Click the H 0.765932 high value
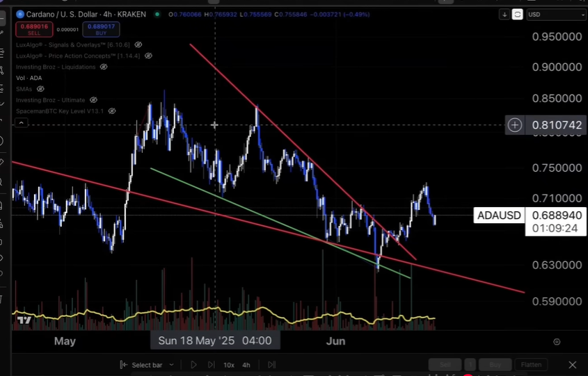The height and width of the screenshot is (376, 588). pyautogui.click(x=221, y=15)
